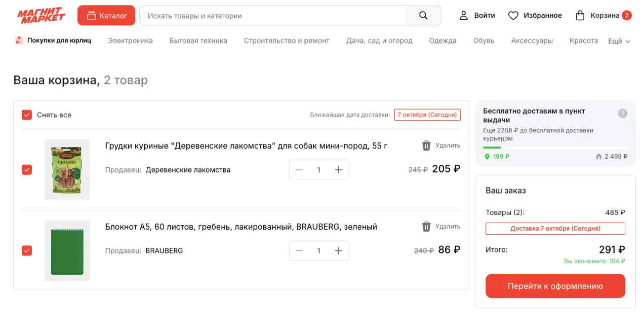644x325 pixels.
Task: Click the Товары (2) sum 485 ₽
Action: point(615,212)
